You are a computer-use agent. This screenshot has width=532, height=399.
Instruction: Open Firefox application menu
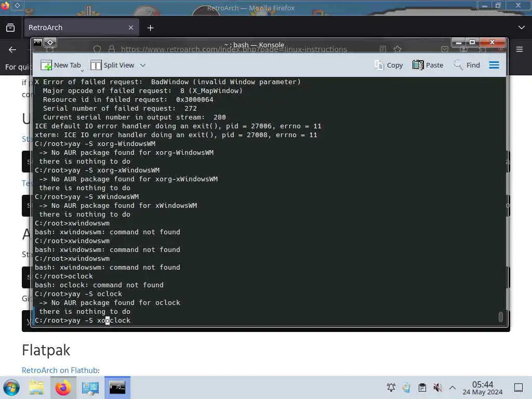pyautogui.click(x=520, y=49)
